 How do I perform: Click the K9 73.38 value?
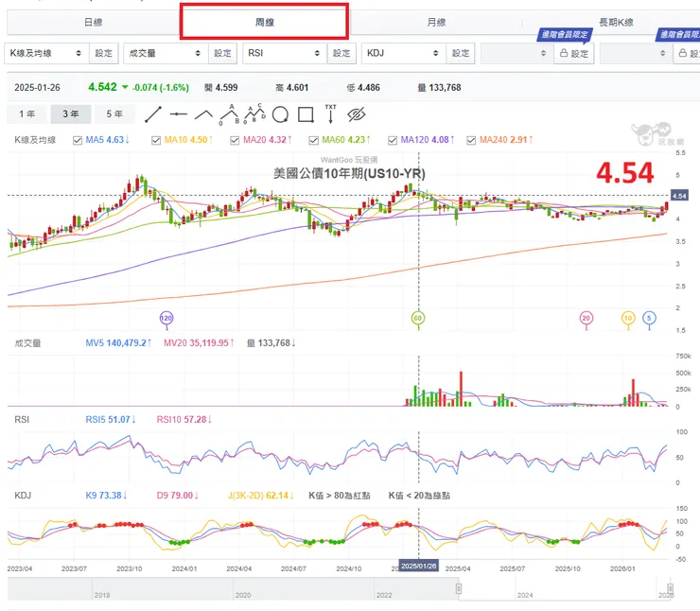(x=106, y=496)
